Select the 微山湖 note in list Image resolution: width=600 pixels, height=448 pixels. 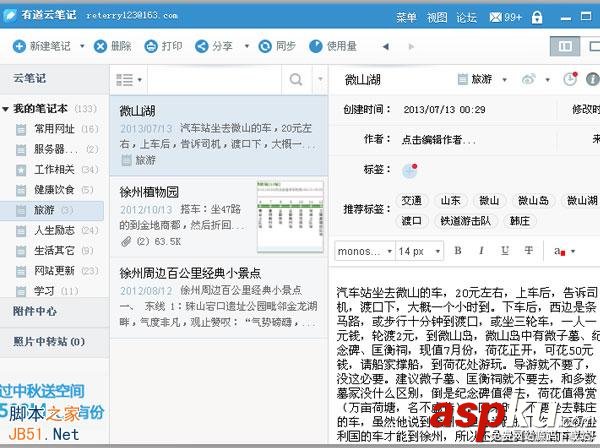(x=218, y=135)
